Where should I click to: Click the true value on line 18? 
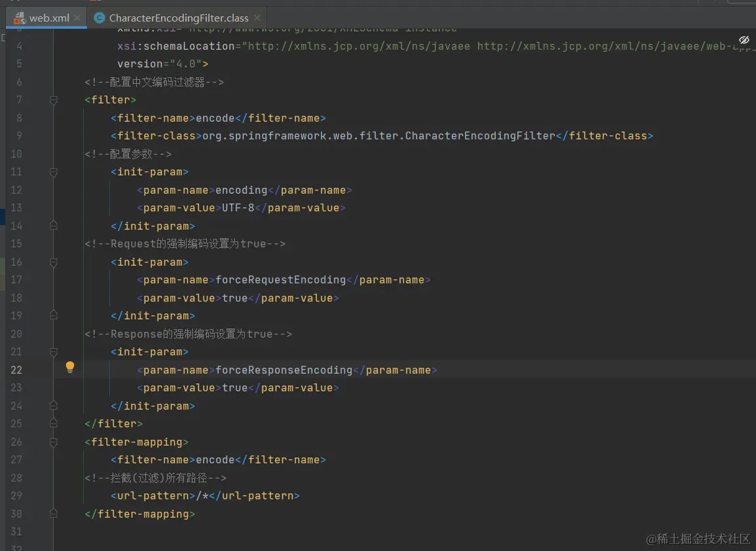point(235,298)
